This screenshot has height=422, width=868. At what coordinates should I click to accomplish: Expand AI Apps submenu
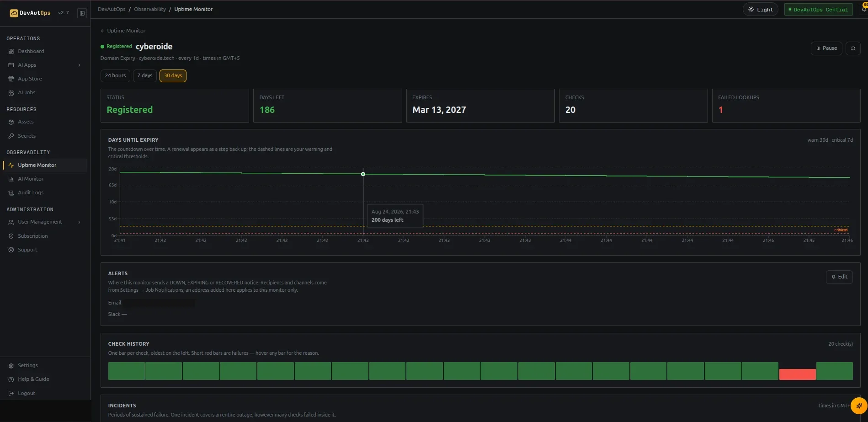(79, 65)
